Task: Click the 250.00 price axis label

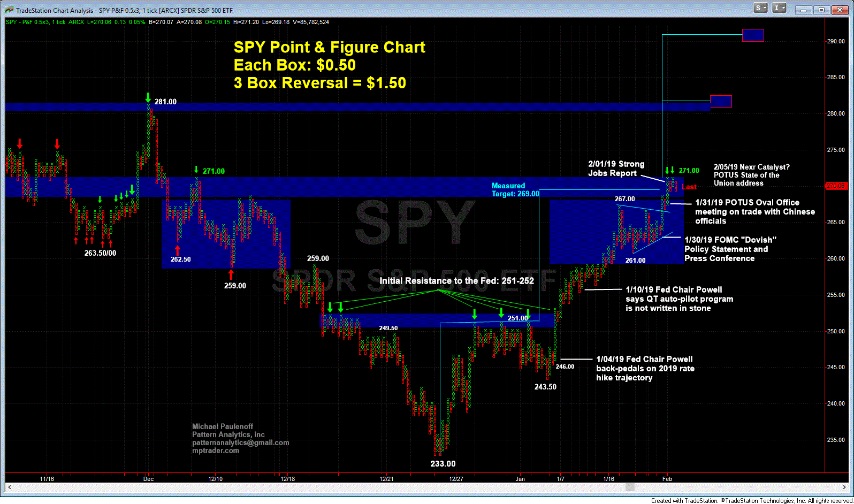Action: point(837,331)
